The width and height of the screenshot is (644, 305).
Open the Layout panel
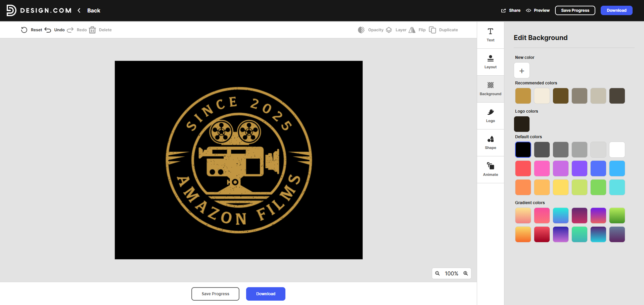pos(491,62)
